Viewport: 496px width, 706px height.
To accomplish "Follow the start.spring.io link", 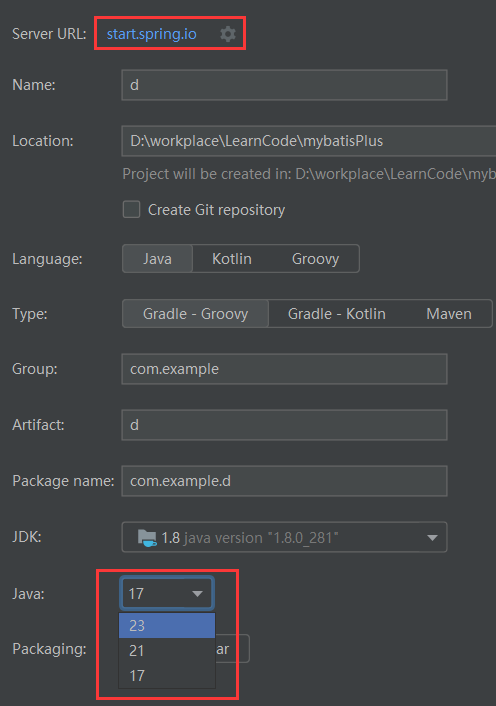I will (x=151, y=34).
